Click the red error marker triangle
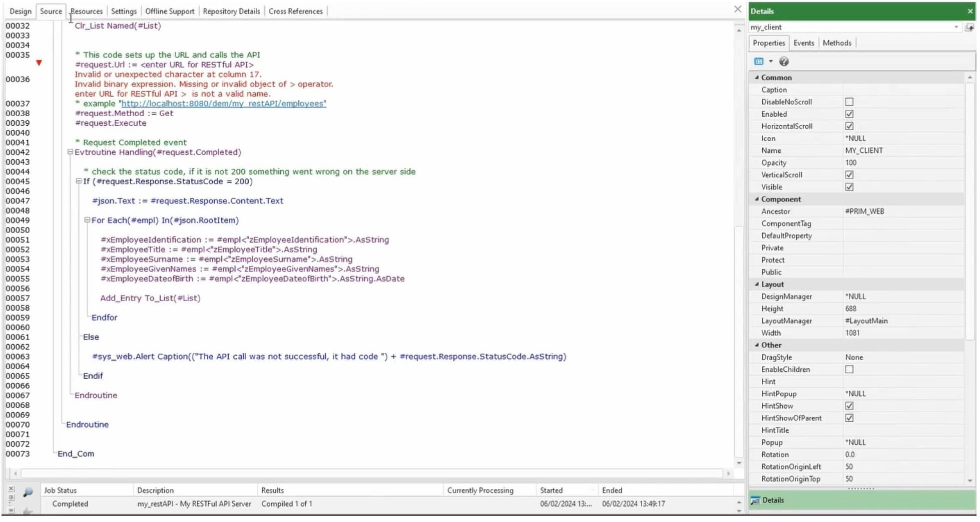The height and width of the screenshot is (522, 980). click(39, 63)
